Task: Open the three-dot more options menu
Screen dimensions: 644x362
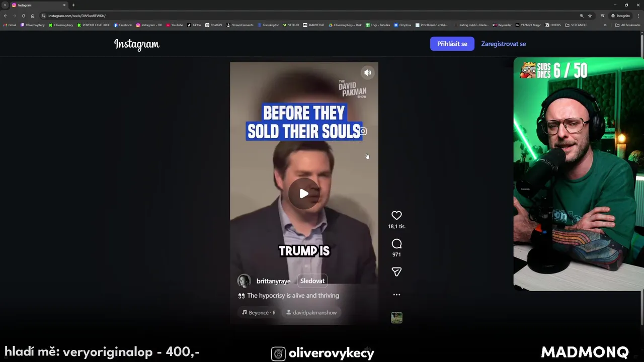Action: (x=396, y=295)
